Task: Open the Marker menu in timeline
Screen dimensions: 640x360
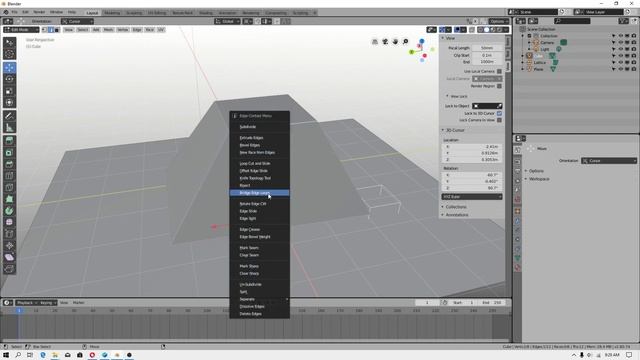Action: 78,303
